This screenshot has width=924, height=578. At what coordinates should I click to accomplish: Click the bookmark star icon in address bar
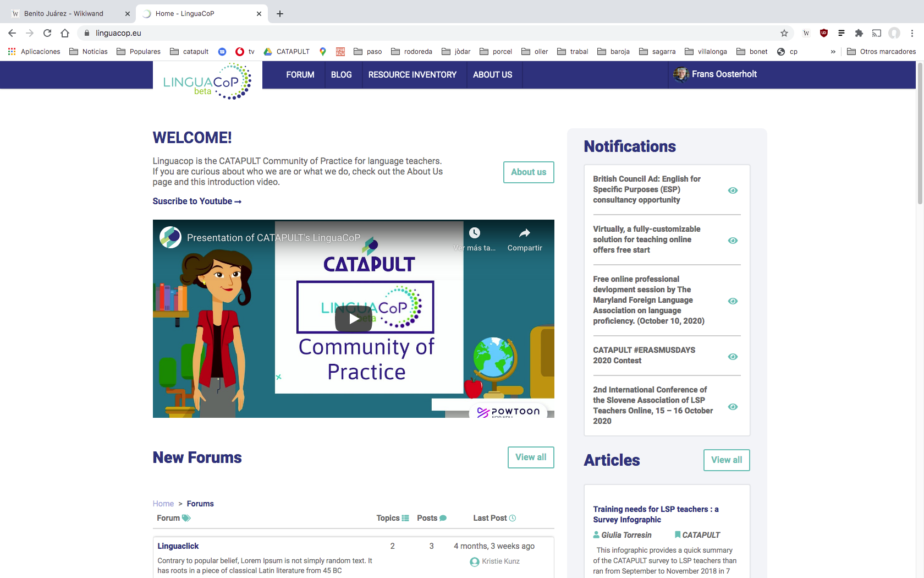click(x=784, y=33)
